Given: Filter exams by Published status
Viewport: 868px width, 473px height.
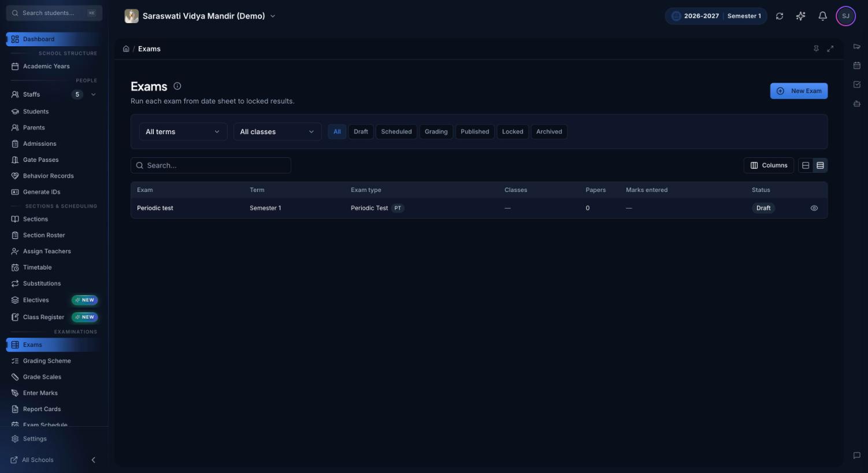Looking at the screenshot, I should click(475, 132).
